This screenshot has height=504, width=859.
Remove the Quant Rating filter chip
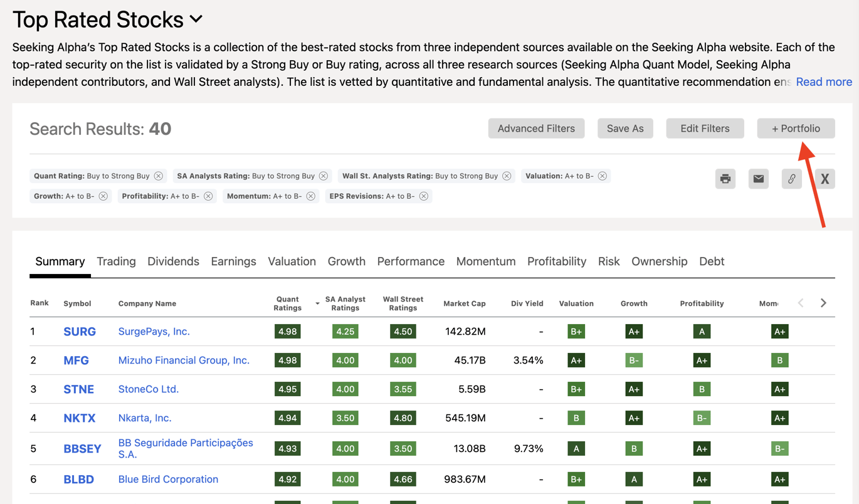coord(159,176)
